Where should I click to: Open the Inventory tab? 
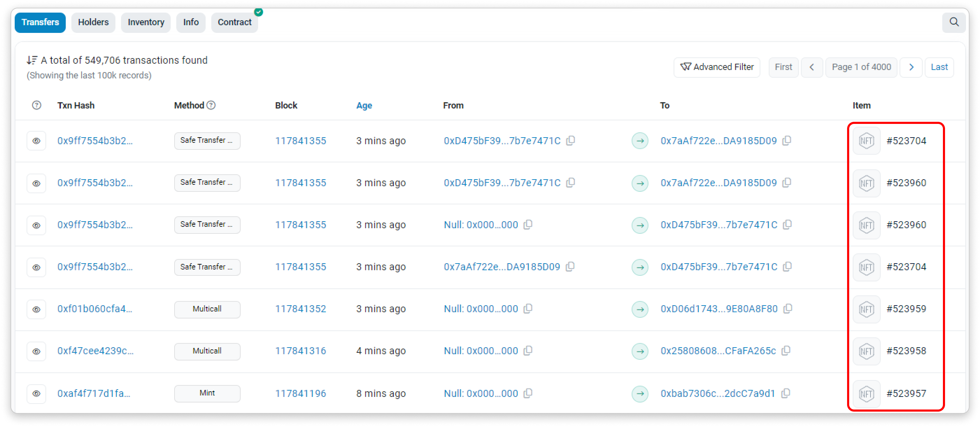point(146,22)
